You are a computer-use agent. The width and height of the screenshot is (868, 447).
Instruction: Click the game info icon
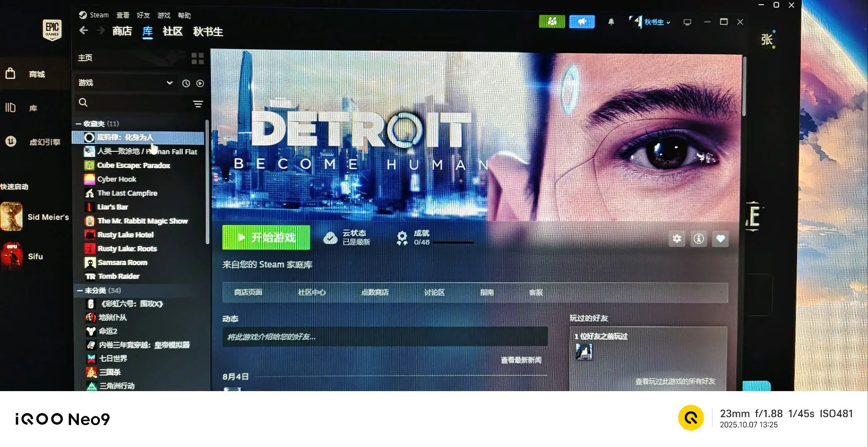[x=698, y=239]
